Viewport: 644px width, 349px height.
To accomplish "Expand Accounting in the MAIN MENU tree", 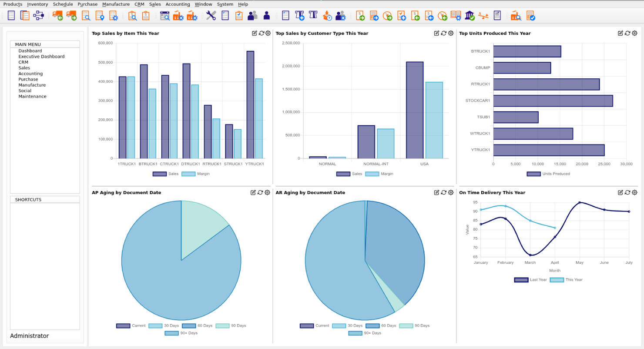I will point(30,73).
